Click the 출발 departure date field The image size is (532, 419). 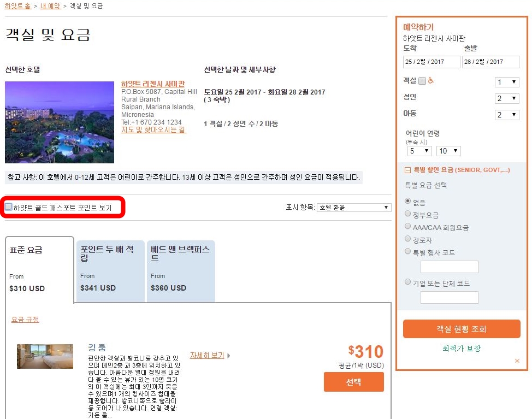[x=490, y=62]
